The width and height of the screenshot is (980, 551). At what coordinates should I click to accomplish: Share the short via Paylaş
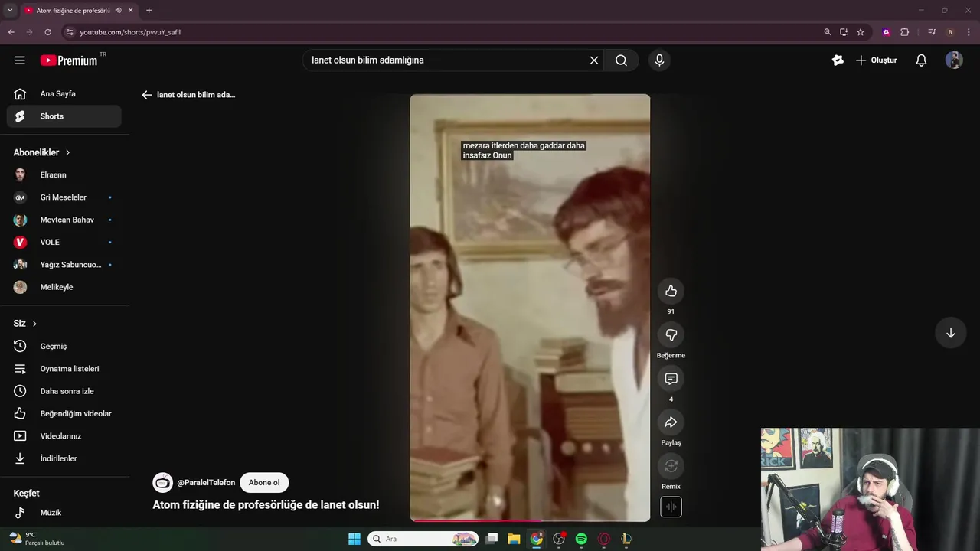pos(671,422)
